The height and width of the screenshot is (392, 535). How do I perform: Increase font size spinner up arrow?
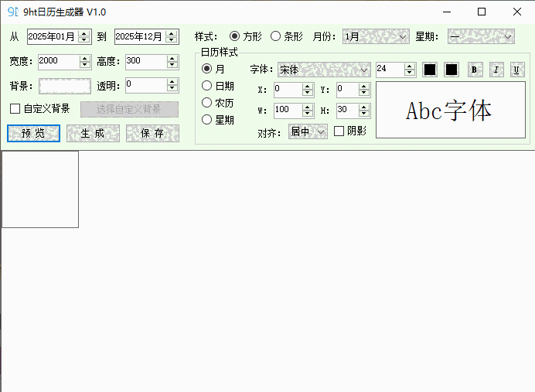[x=410, y=66]
